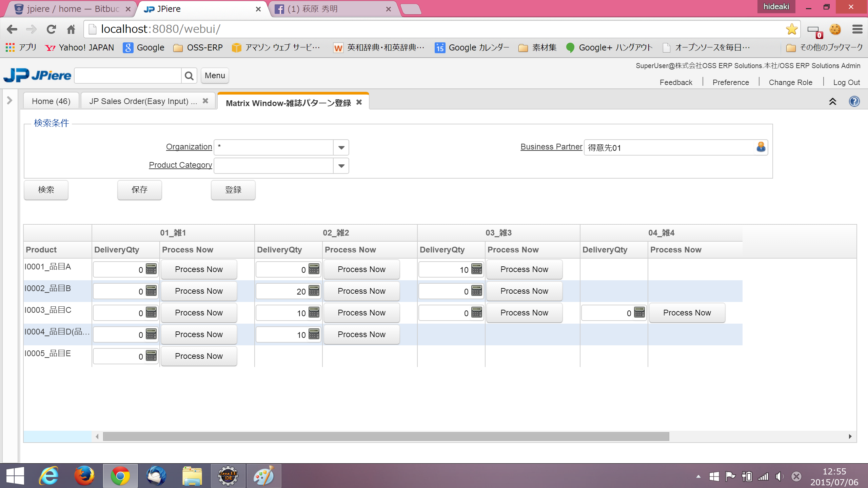This screenshot has width=868, height=488.
Task: Open calculator for I0001 01_雑1 DeliveryQty
Action: coord(151,269)
